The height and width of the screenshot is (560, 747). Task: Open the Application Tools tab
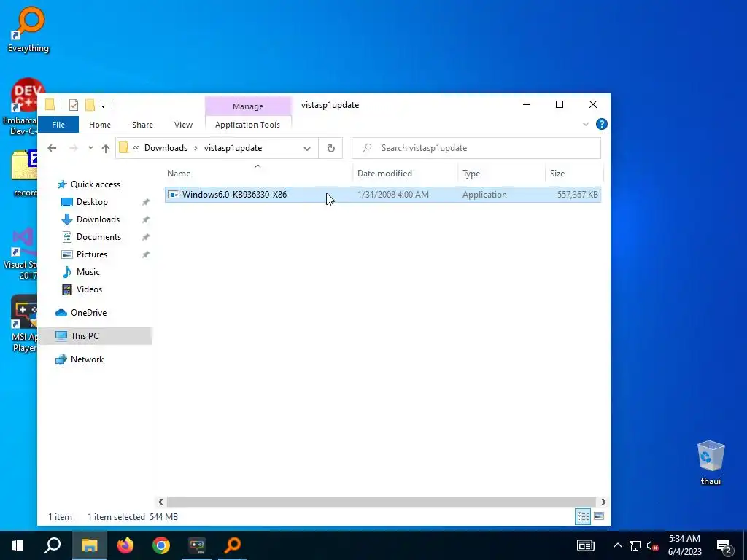pyautogui.click(x=248, y=125)
